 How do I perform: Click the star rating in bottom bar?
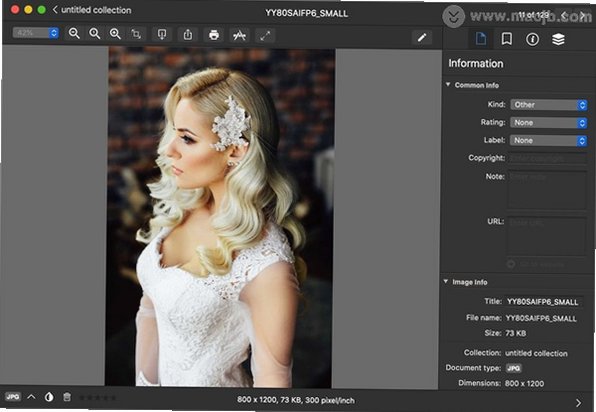pyautogui.click(x=97, y=398)
